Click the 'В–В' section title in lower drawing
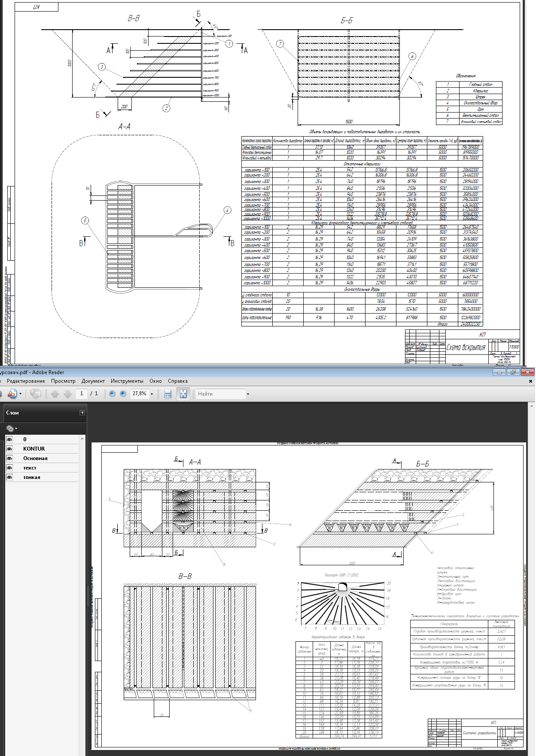The image size is (536, 756). point(185,576)
